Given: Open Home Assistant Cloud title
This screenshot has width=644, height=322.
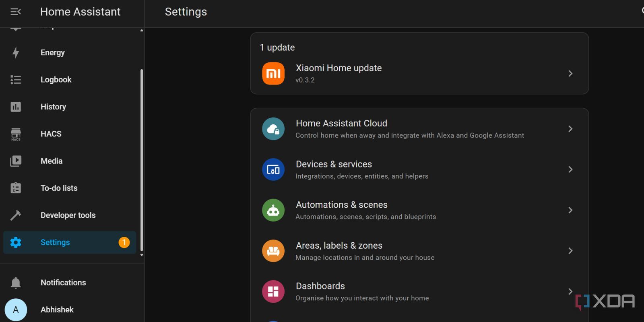Looking at the screenshot, I should 341,123.
